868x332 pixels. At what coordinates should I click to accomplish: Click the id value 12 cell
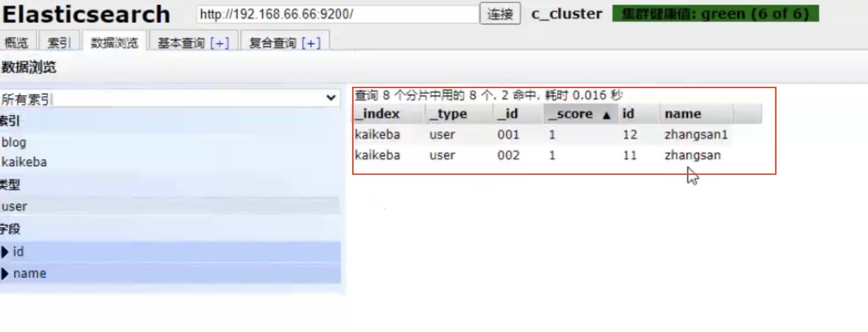pos(630,135)
